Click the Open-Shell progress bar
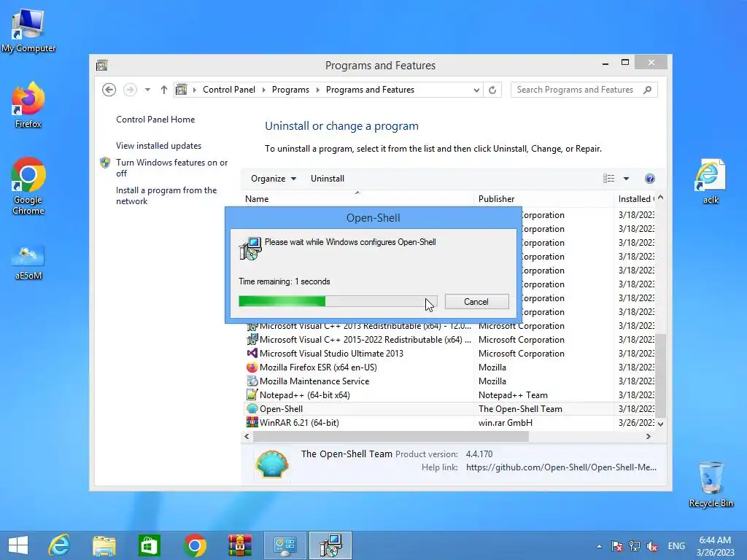 click(x=338, y=301)
